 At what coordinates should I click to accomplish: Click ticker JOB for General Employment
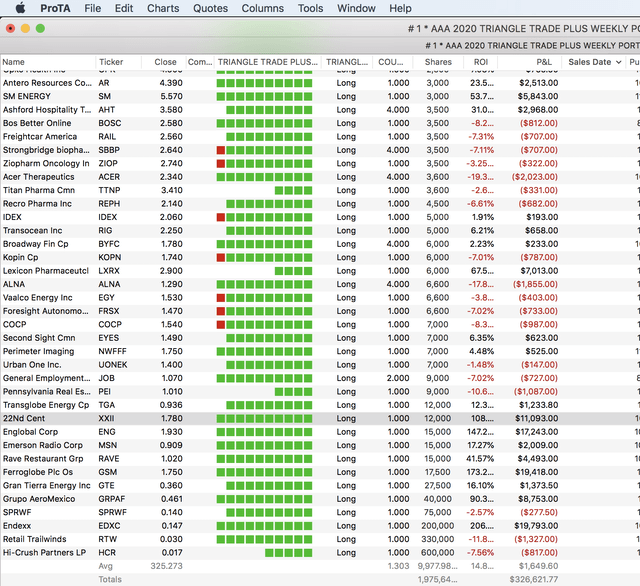click(x=106, y=378)
